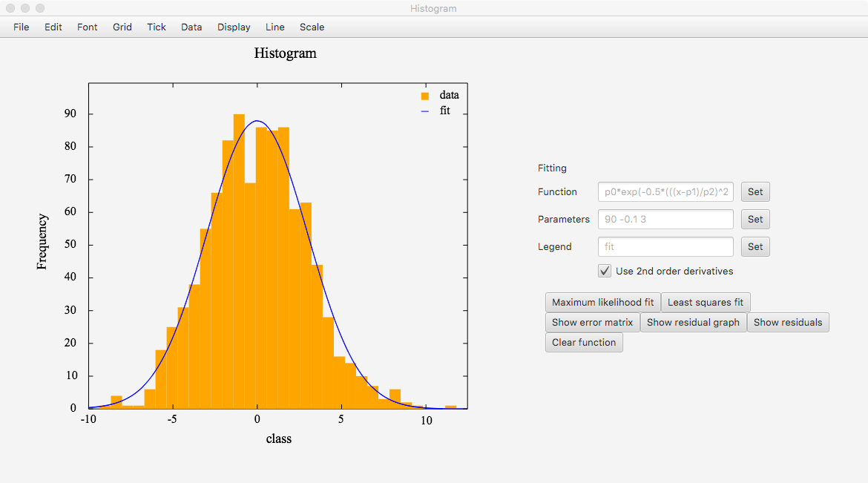Open the Display menu
Viewport: 868px width, 483px height.
(233, 27)
